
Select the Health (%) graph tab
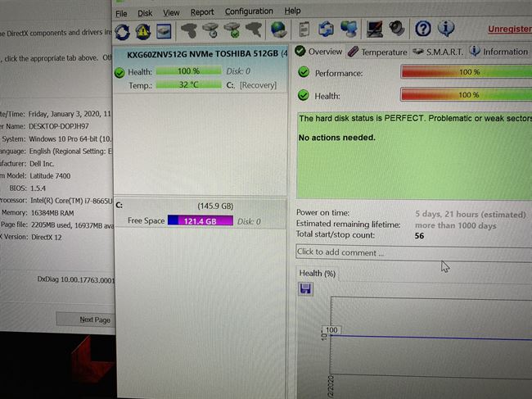318,274
